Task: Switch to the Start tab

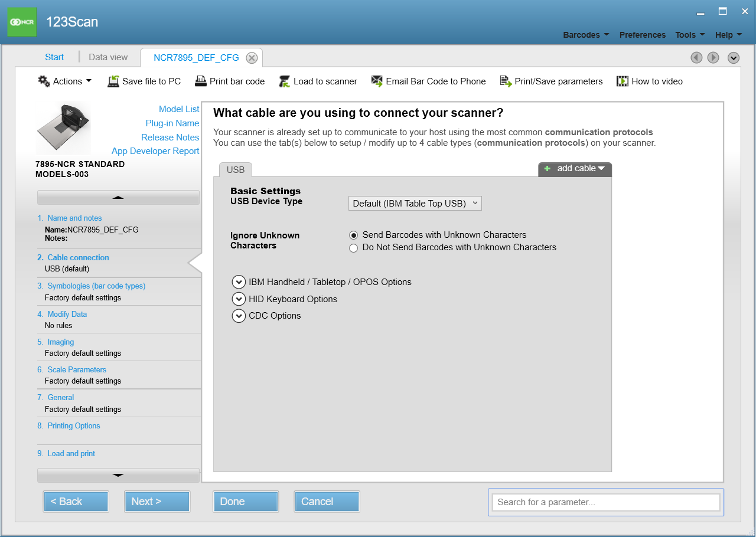Action: (x=54, y=57)
